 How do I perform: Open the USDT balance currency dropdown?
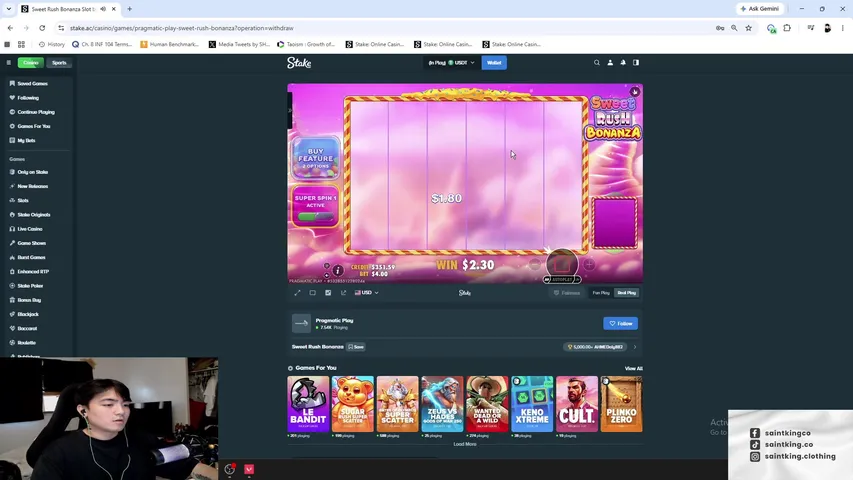[x=451, y=63]
